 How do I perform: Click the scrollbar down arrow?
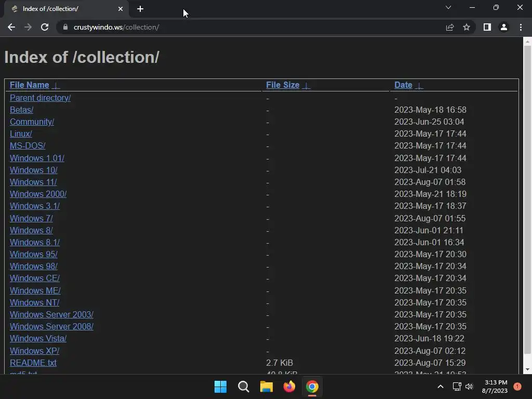[527, 369]
